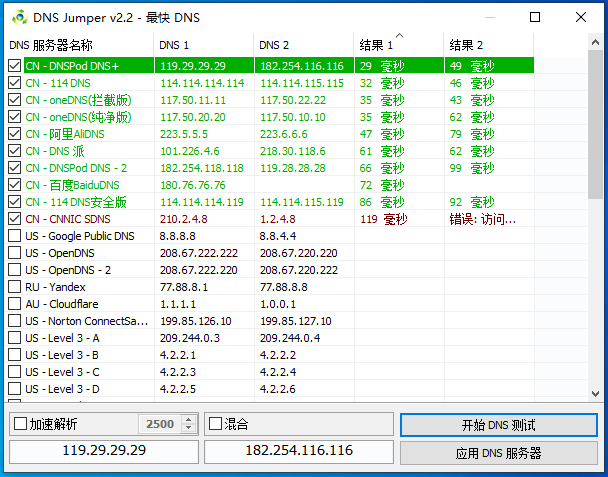Select the CN - DNSPod DNS - 2 row name
Image resolution: width=608 pixels, height=477 pixels.
click(76, 168)
